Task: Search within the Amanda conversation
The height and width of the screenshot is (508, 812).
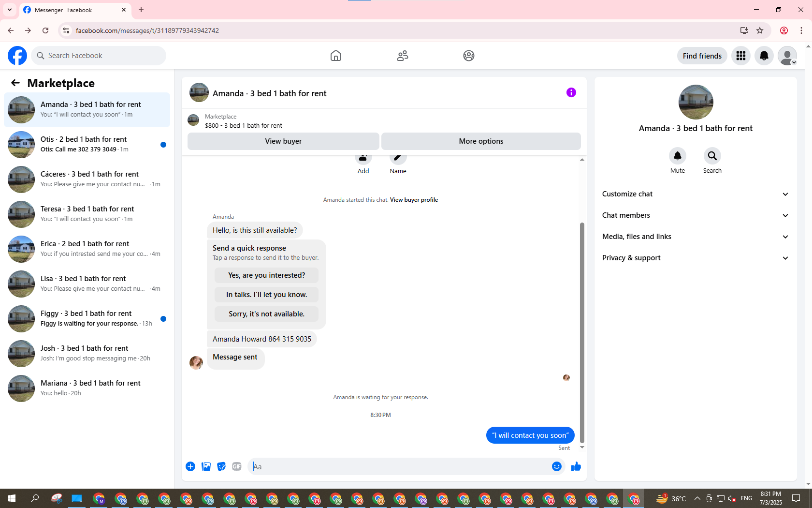Action: pos(712,156)
